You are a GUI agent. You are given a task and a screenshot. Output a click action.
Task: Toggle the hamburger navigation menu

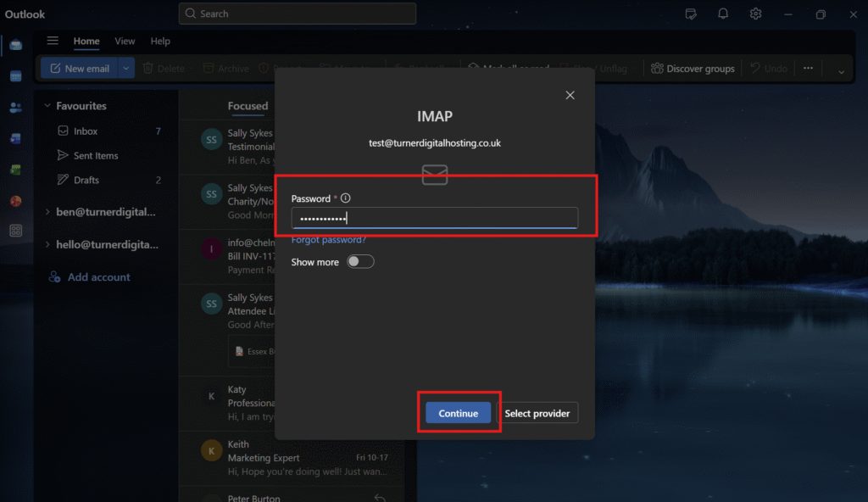(53, 41)
